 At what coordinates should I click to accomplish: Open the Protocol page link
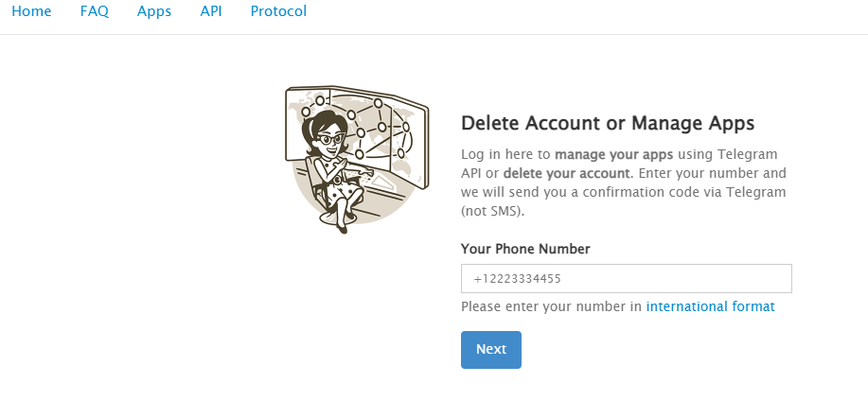[278, 12]
